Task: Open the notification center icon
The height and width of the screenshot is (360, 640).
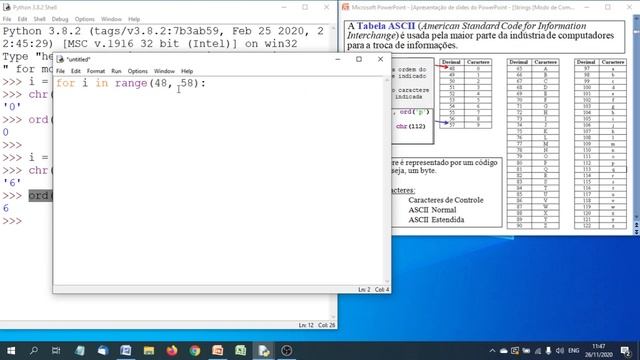Action: (x=625, y=351)
